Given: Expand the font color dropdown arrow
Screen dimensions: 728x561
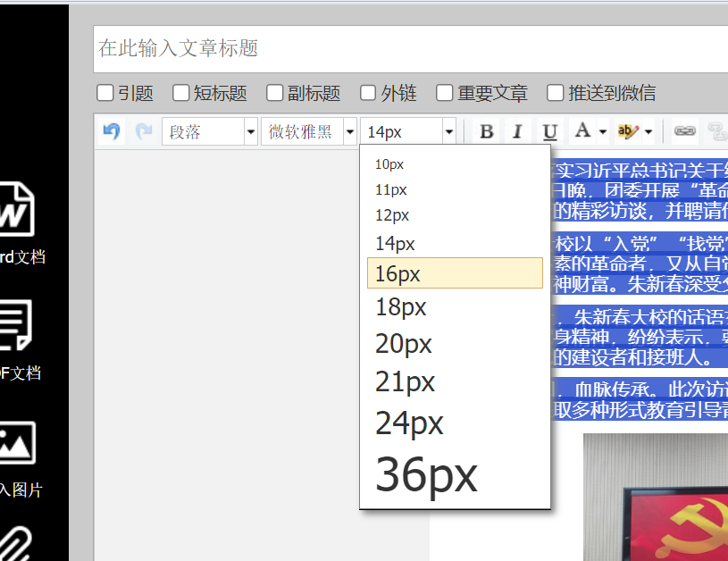Looking at the screenshot, I should [603, 132].
